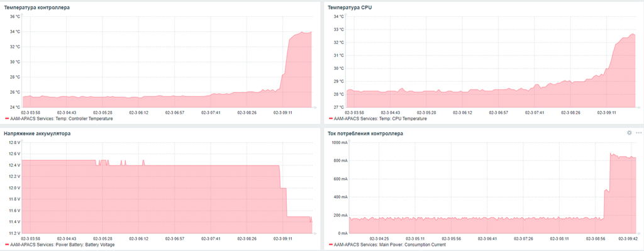The width and height of the screenshot is (644, 251).
Task: Click the '400 mA' axis label
Action: pos(340,197)
